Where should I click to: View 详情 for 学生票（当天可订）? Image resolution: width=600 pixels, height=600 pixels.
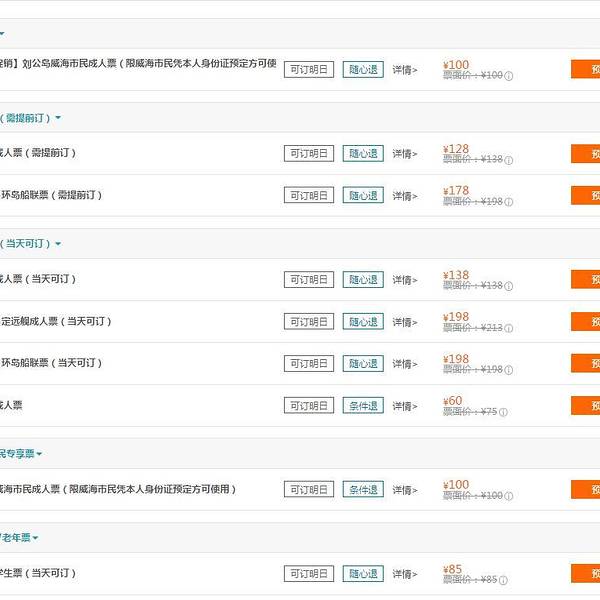(404, 574)
